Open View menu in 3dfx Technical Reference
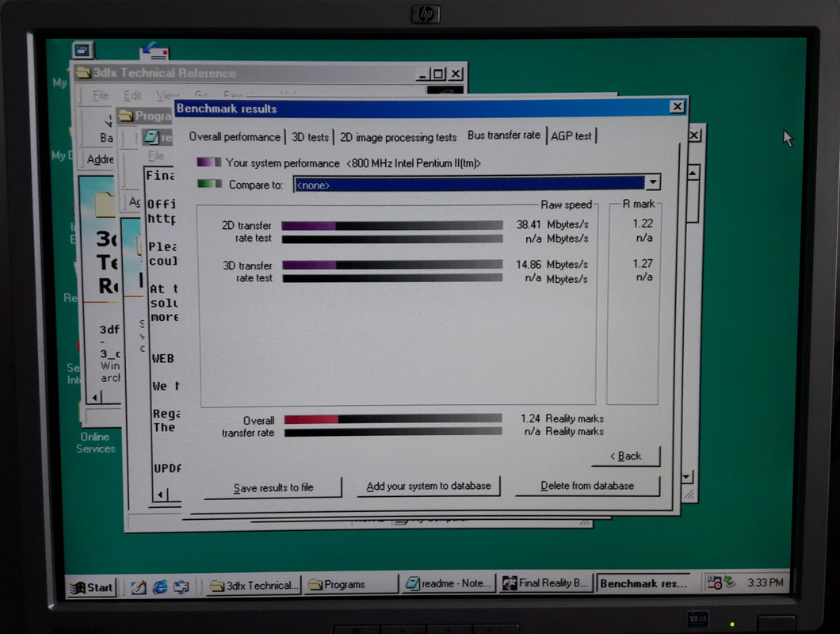 pyautogui.click(x=166, y=95)
